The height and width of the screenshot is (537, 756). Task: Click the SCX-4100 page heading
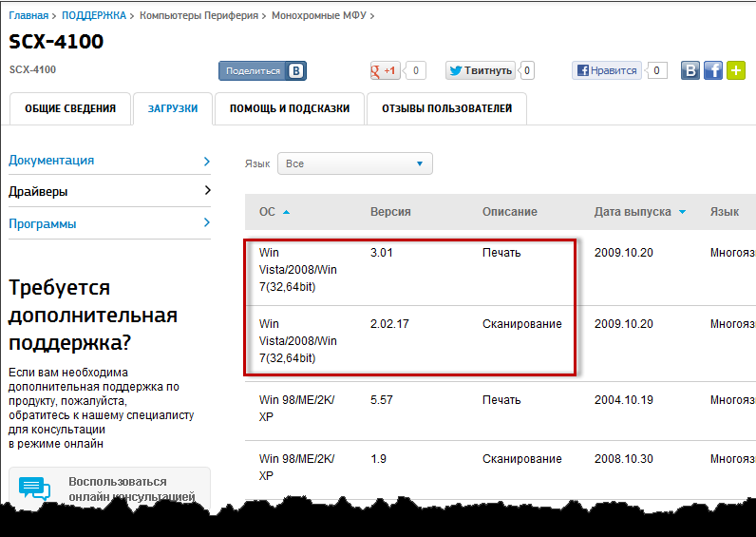coord(56,42)
